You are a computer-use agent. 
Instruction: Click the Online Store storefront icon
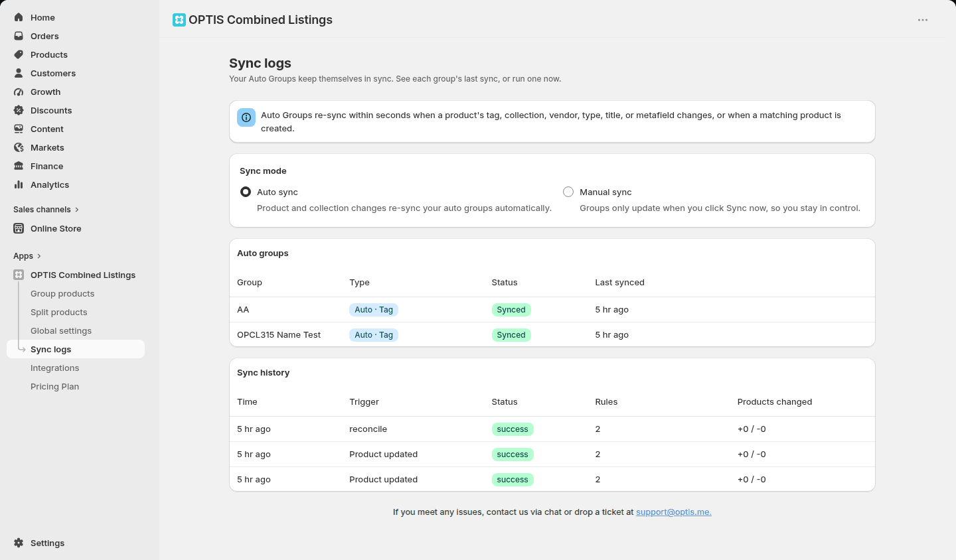(19, 228)
